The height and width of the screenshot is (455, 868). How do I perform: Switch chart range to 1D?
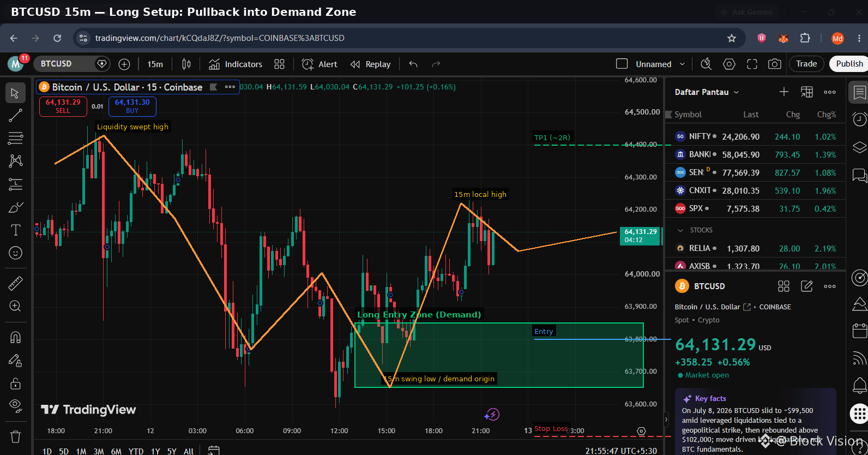pos(47,451)
